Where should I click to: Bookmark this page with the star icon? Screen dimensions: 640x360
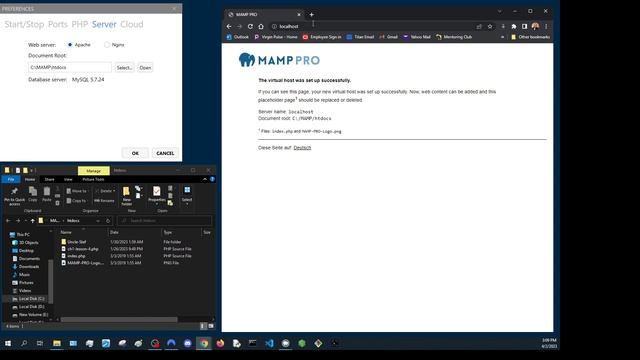tap(490, 26)
